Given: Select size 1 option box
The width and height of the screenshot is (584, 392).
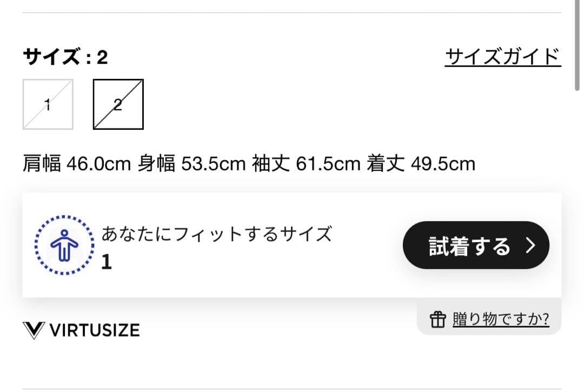Looking at the screenshot, I should [x=48, y=104].
